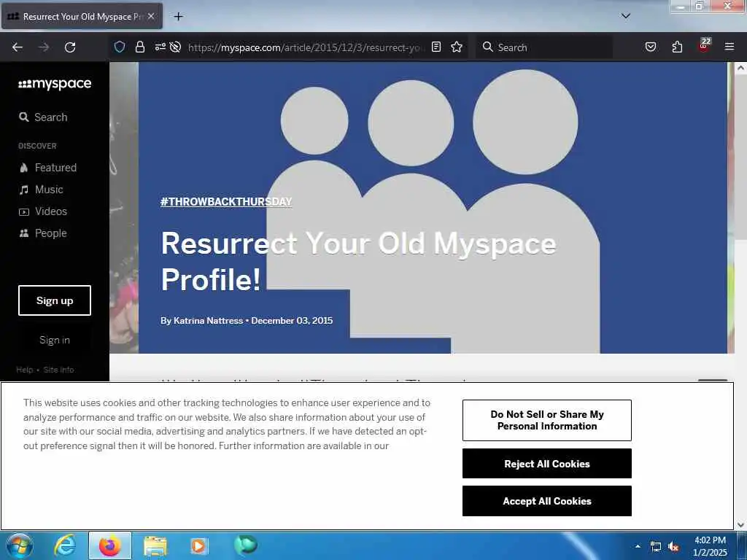Image resolution: width=747 pixels, height=560 pixels.
Task: Click the autoplay blocked icon in address bar
Action: (175, 47)
